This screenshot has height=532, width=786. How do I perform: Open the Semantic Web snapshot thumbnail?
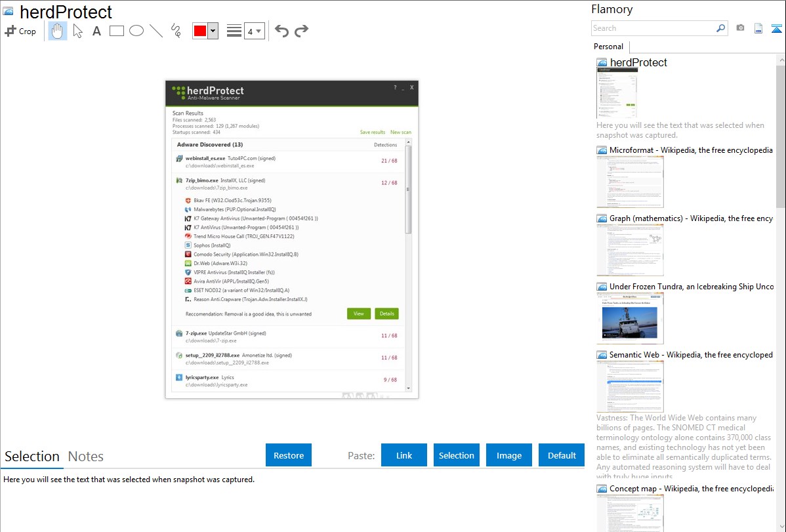pyautogui.click(x=630, y=386)
